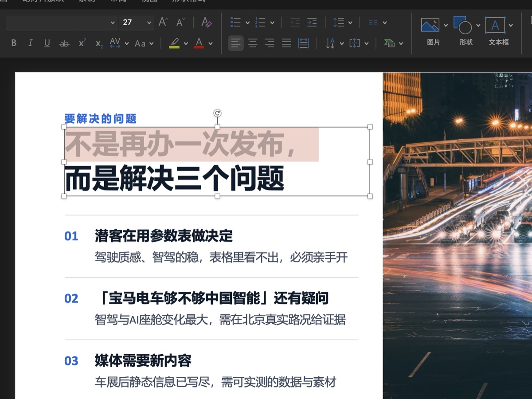This screenshot has height=399, width=532.
Task: Click the line 智驾与AI座舱变化最大
Action: (x=152, y=320)
